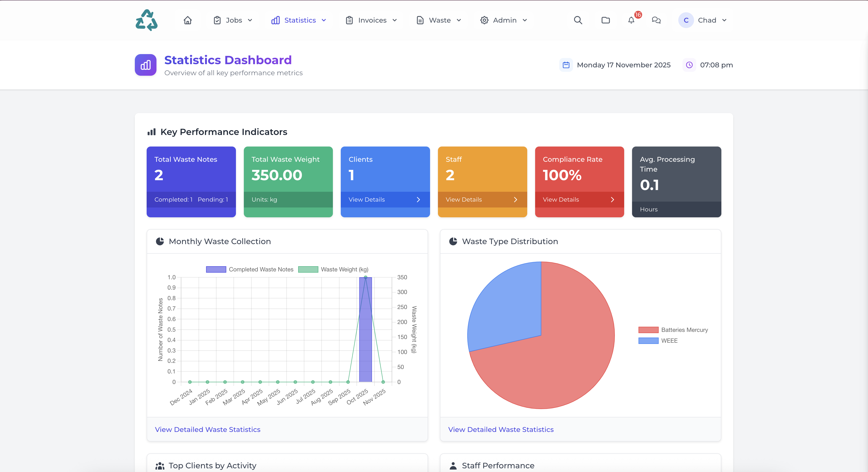Screen dimensions: 868x472
Task: Open the Chad user account dropdown
Action: point(706,20)
